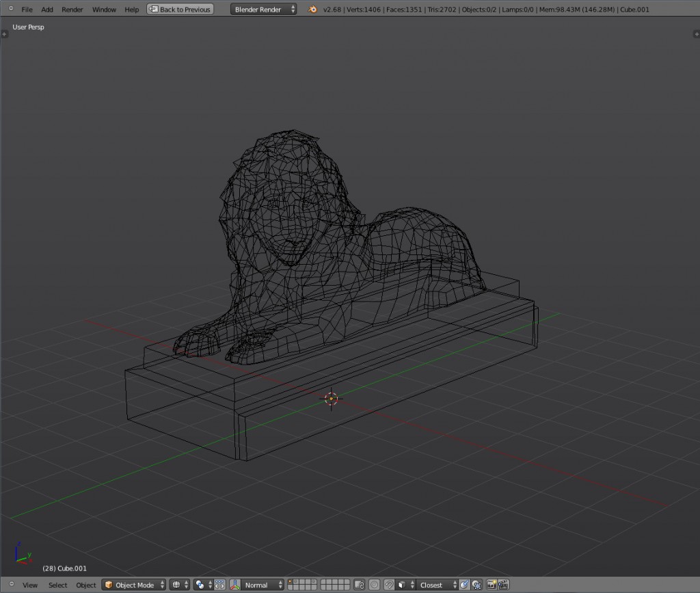The height and width of the screenshot is (593, 700).
Task: Select the translate manipulator arrow icon
Action: [x=219, y=586]
